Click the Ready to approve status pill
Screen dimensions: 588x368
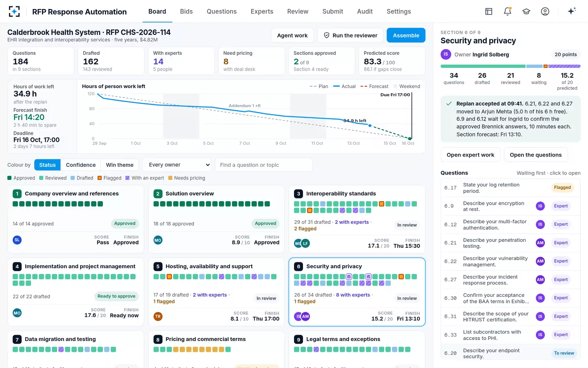tap(116, 296)
